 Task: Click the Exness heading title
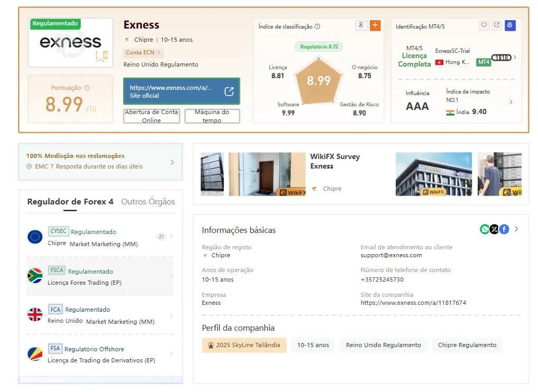141,25
